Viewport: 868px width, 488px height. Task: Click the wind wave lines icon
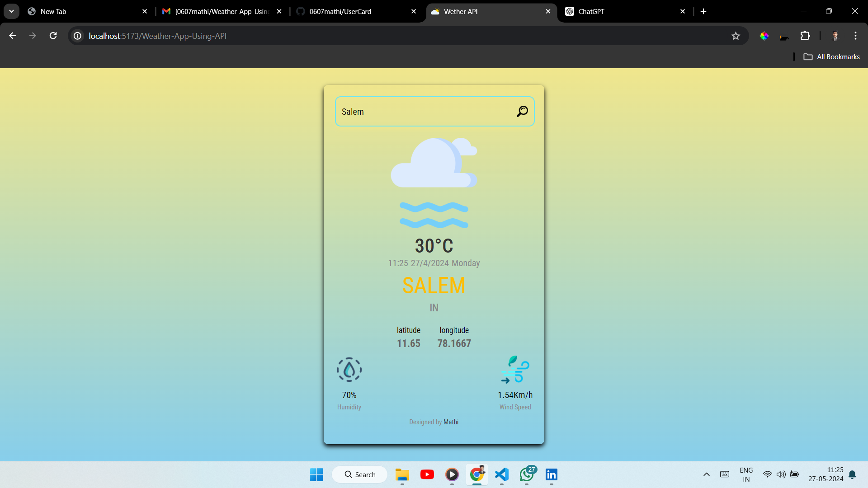point(434,215)
